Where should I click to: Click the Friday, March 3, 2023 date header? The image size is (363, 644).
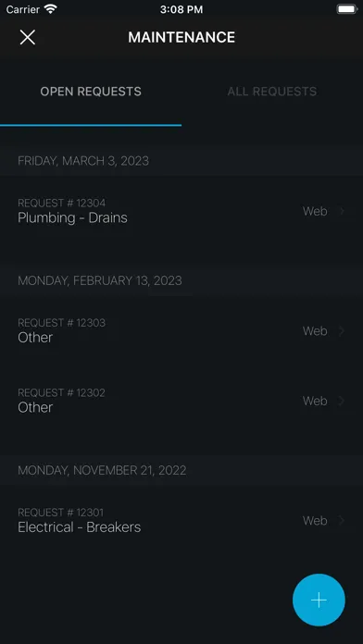click(83, 161)
